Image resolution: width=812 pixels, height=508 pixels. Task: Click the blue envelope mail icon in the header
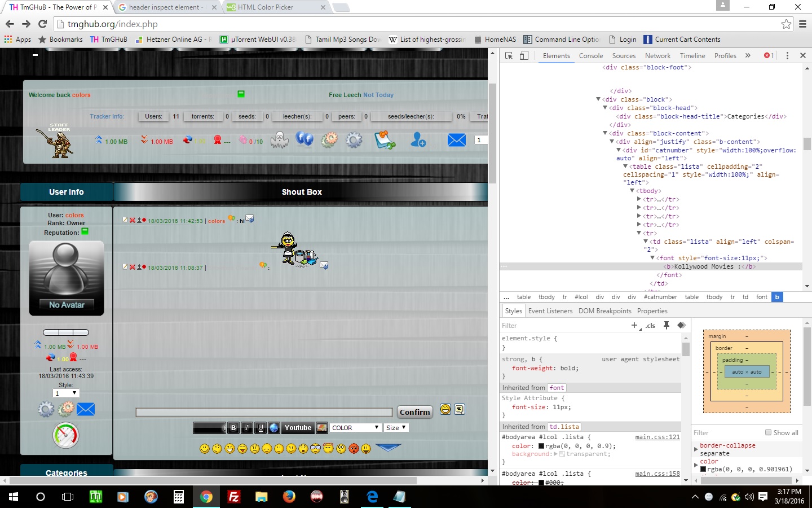pyautogui.click(x=456, y=140)
